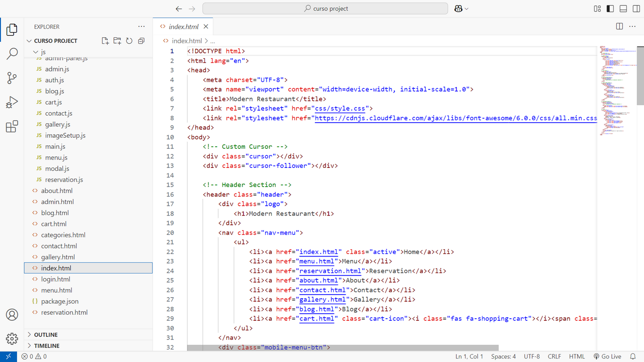Open auth.js in the file tree
The height and width of the screenshot is (362, 644).
(x=88, y=80)
